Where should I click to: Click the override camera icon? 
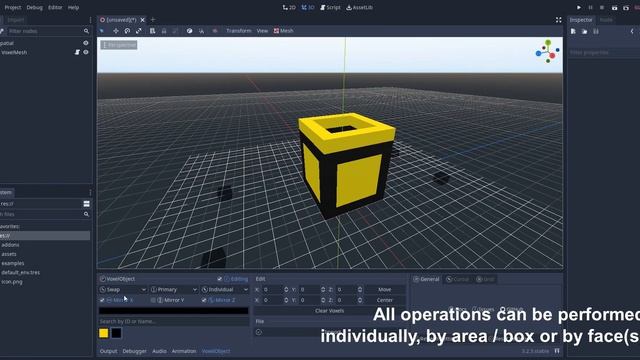pyautogui.click(x=215, y=31)
